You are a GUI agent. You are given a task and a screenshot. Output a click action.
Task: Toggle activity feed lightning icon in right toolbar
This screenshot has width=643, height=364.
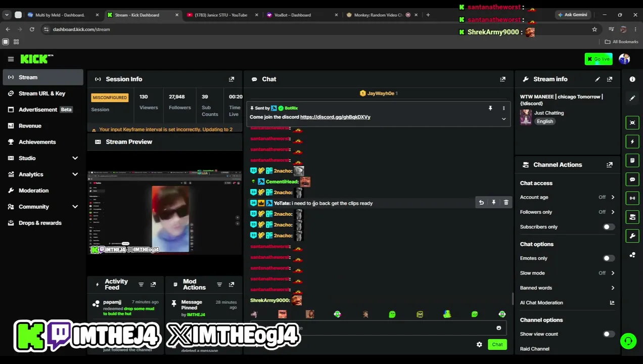click(632, 142)
